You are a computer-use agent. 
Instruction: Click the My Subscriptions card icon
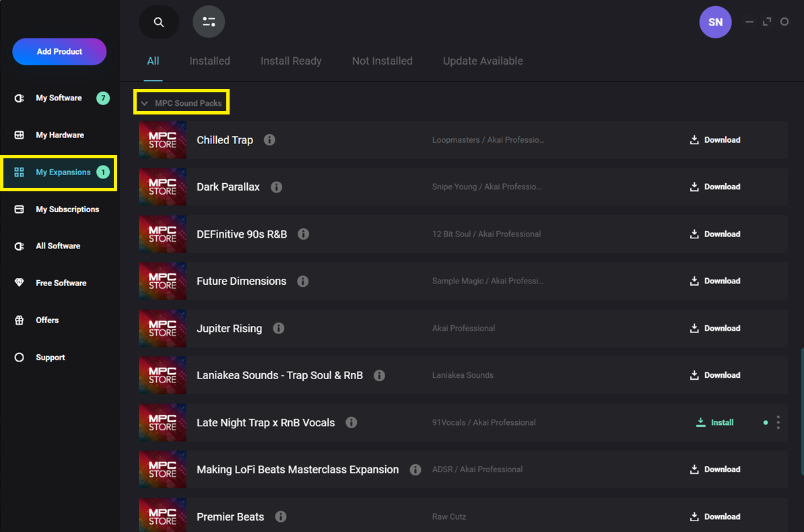(x=19, y=209)
